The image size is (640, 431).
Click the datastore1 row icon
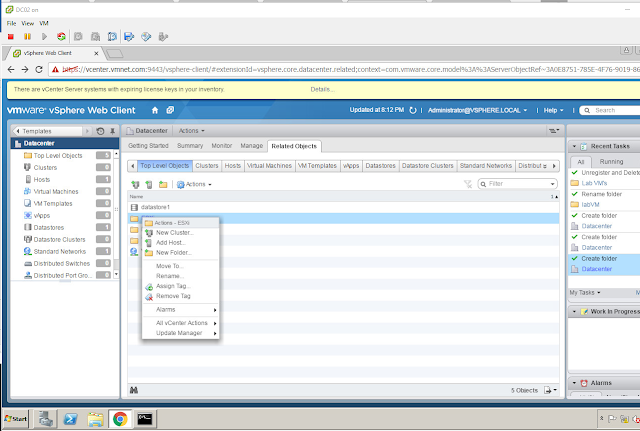(x=134, y=207)
